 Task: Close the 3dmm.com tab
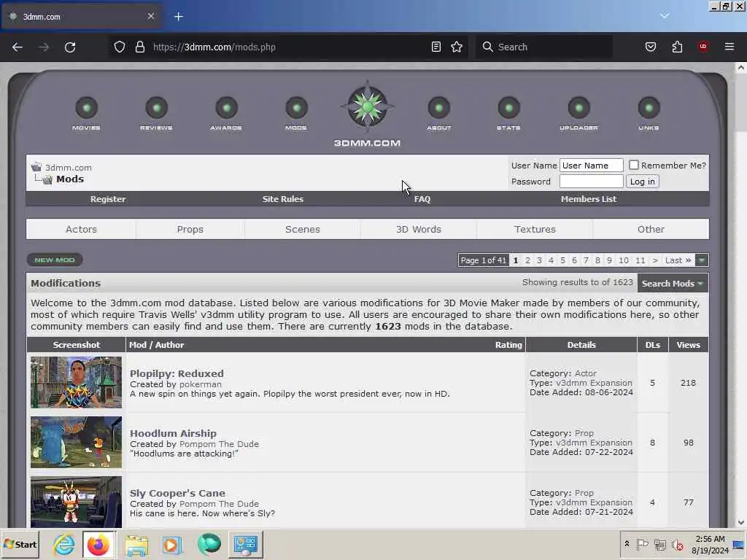[150, 16]
